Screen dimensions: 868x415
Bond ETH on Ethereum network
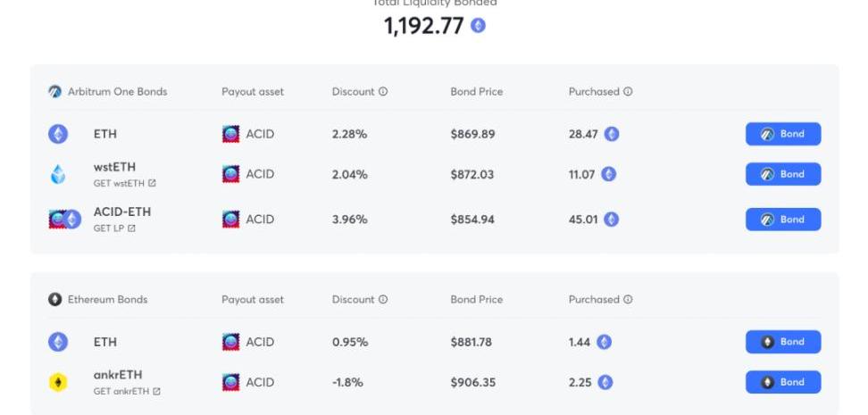[783, 342]
